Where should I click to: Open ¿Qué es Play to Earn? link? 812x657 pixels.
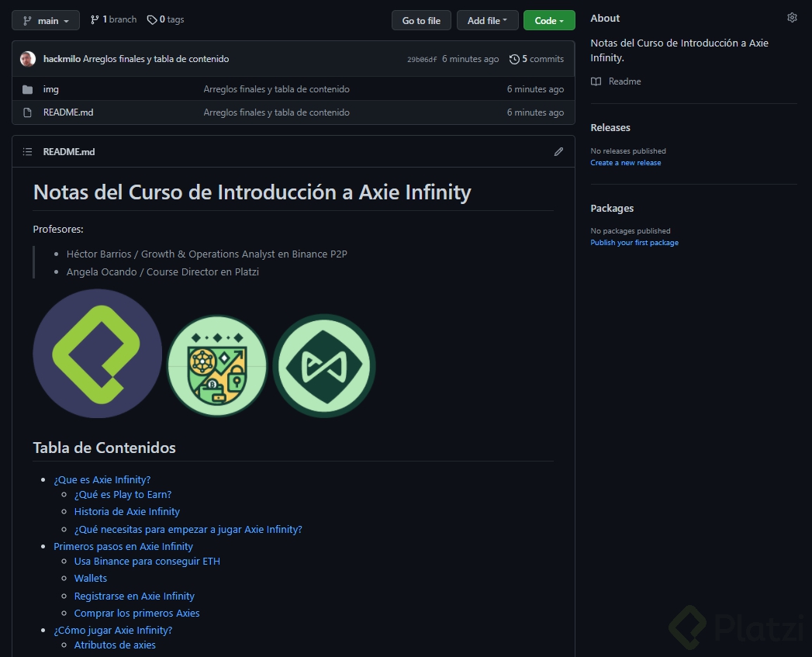tap(123, 495)
